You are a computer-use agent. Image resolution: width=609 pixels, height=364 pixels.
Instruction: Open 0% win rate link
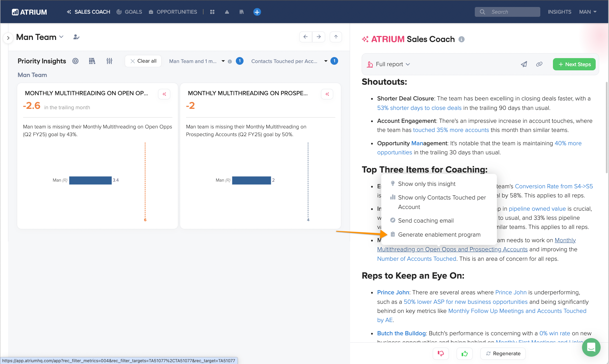click(555, 333)
